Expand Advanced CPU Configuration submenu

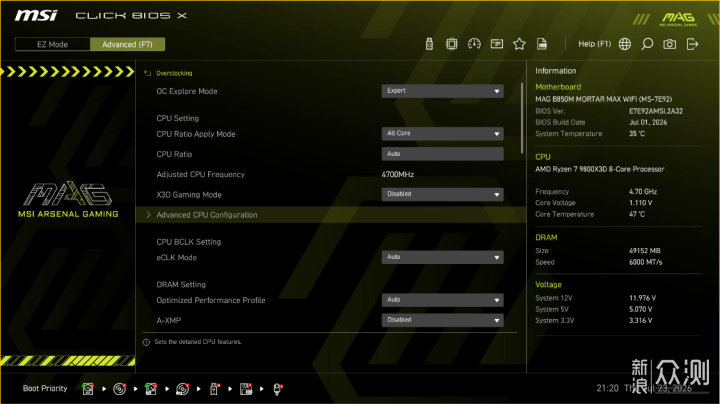click(331, 215)
